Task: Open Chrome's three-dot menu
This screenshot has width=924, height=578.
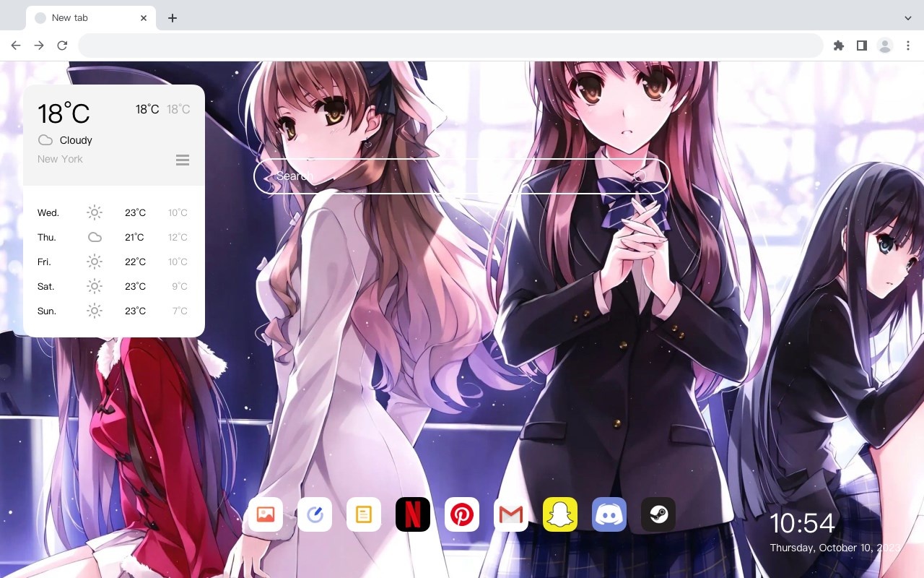Action: [x=908, y=46]
